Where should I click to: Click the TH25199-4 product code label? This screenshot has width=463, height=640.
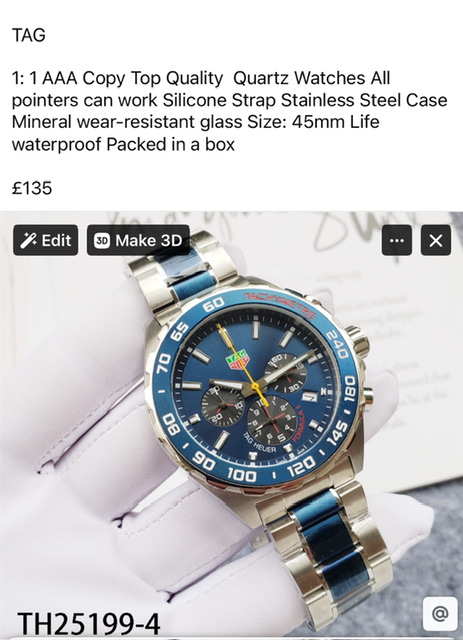[x=88, y=624]
